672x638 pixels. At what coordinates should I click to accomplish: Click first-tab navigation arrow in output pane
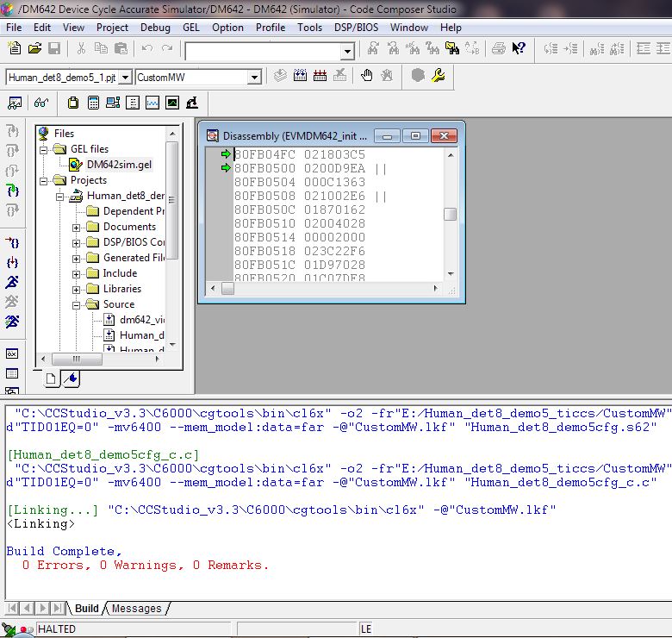[13, 608]
